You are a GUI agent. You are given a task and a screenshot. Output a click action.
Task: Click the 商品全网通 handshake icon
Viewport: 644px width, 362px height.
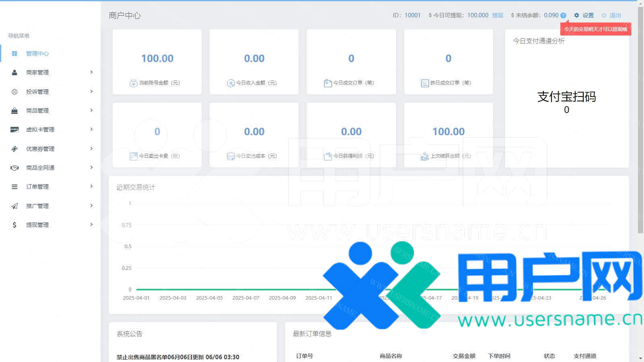coord(14,168)
